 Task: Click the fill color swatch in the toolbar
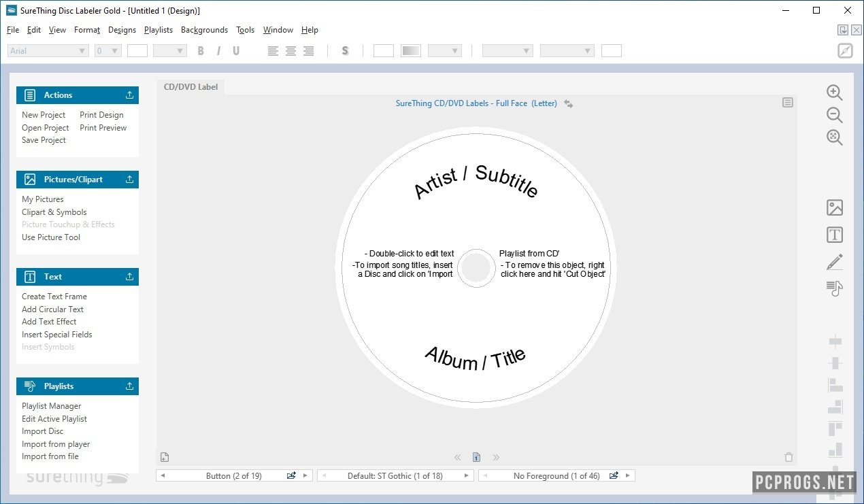pyautogui.click(x=383, y=50)
